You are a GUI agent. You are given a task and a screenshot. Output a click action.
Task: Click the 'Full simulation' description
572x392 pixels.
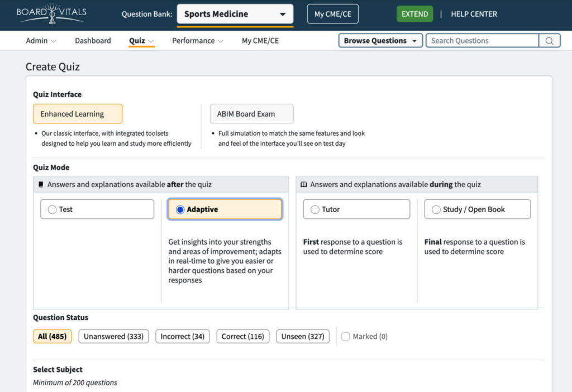click(292, 138)
